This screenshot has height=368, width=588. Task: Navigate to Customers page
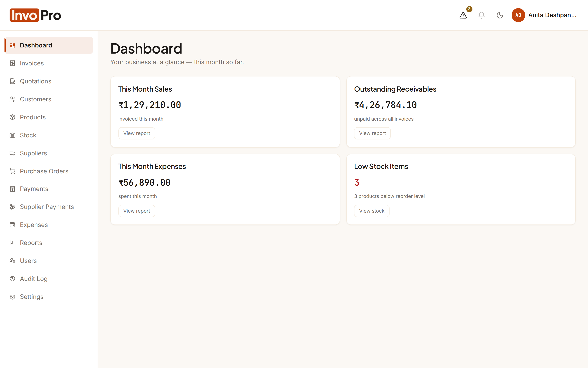[x=49, y=99]
